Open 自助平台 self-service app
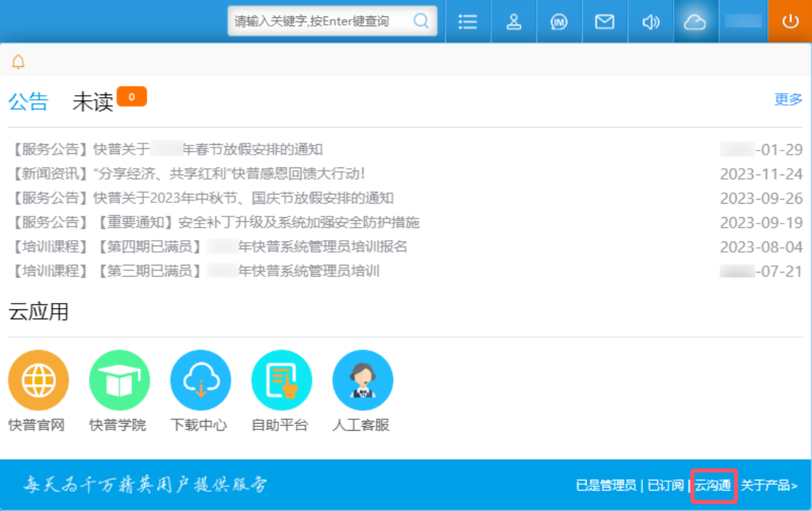The width and height of the screenshot is (812, 511). 281,381
